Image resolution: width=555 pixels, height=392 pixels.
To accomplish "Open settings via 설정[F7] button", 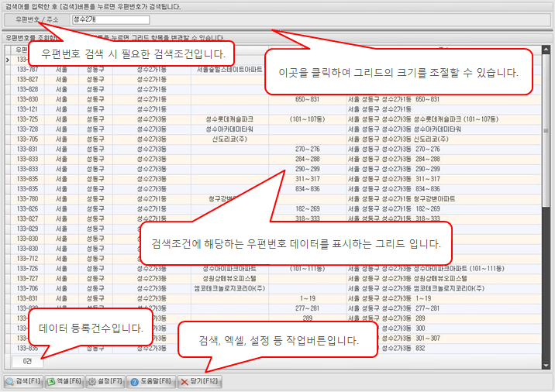I will click(105, 381).
